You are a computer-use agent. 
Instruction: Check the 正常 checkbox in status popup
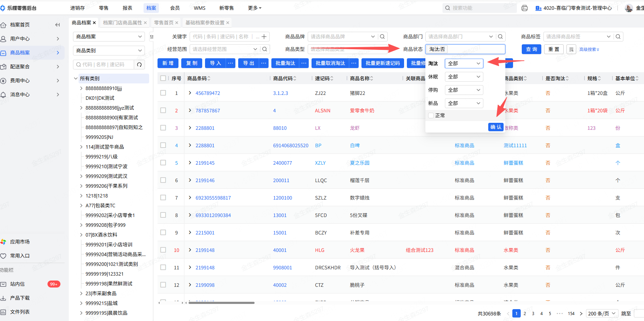click(431, 115)
